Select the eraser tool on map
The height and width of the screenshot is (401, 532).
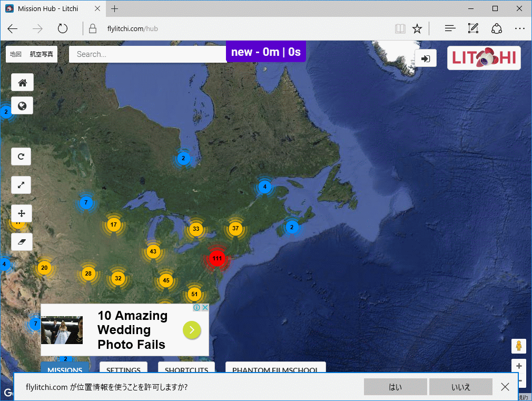22,242
